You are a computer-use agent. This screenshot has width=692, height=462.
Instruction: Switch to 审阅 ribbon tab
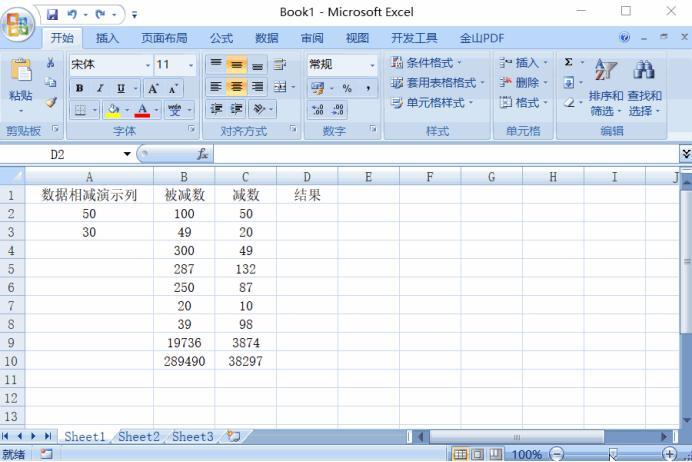pyautogui.click(x=312, y=38)
